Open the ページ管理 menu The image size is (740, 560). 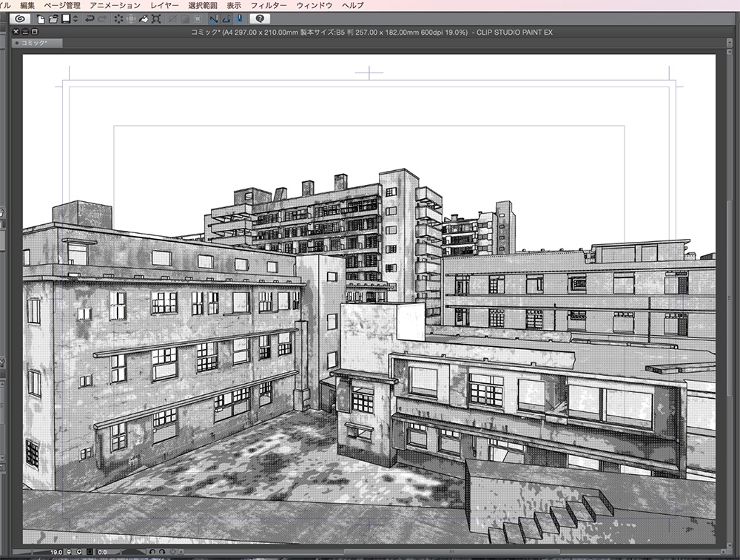pos(62,5)
